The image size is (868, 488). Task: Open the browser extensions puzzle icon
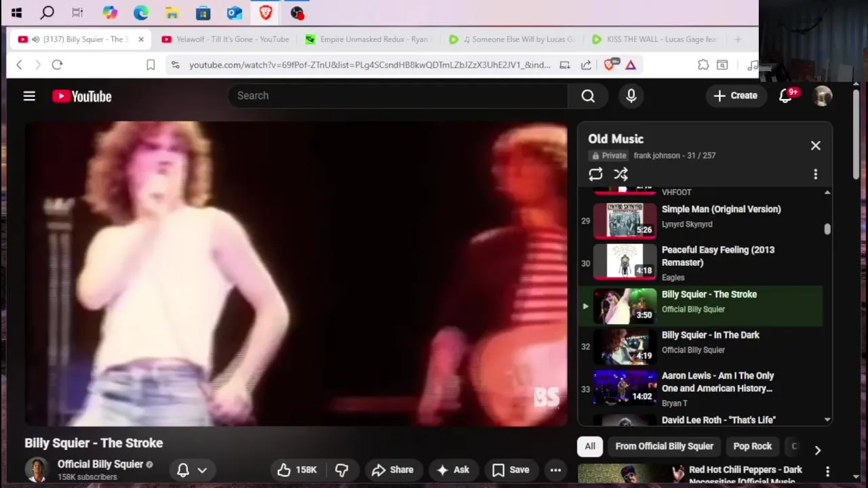[x=703, y=65]
